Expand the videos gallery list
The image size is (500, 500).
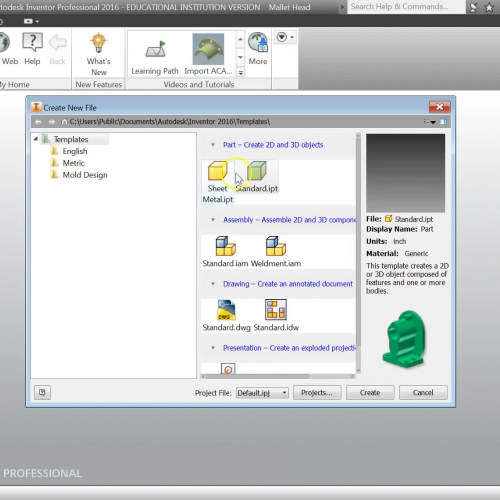(x=240, y=72)
